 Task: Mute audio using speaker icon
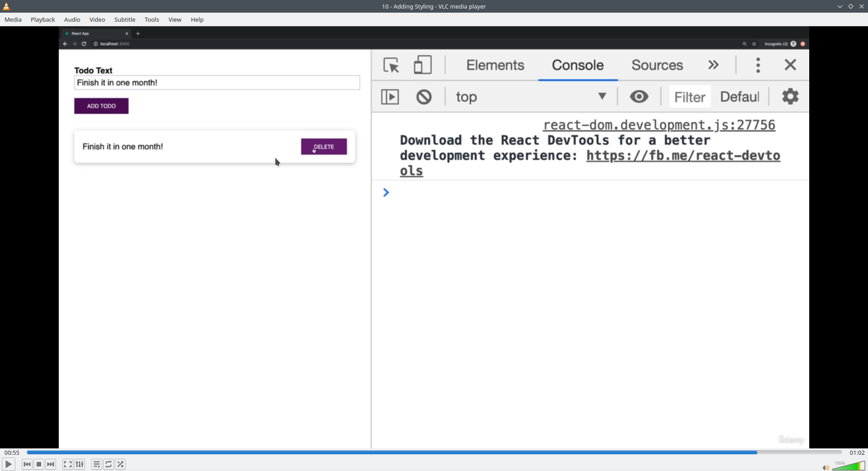825,467
